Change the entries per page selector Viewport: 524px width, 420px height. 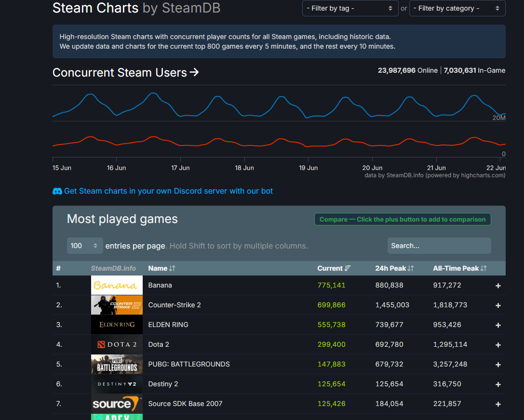(x=85, y=246)
